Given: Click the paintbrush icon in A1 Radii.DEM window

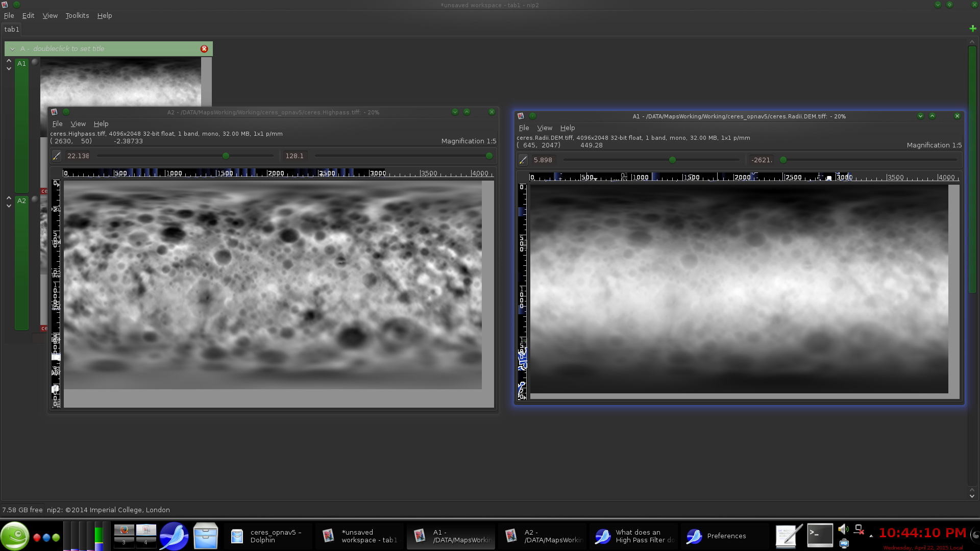Looking at the screenshot, I should pos(523,160).
